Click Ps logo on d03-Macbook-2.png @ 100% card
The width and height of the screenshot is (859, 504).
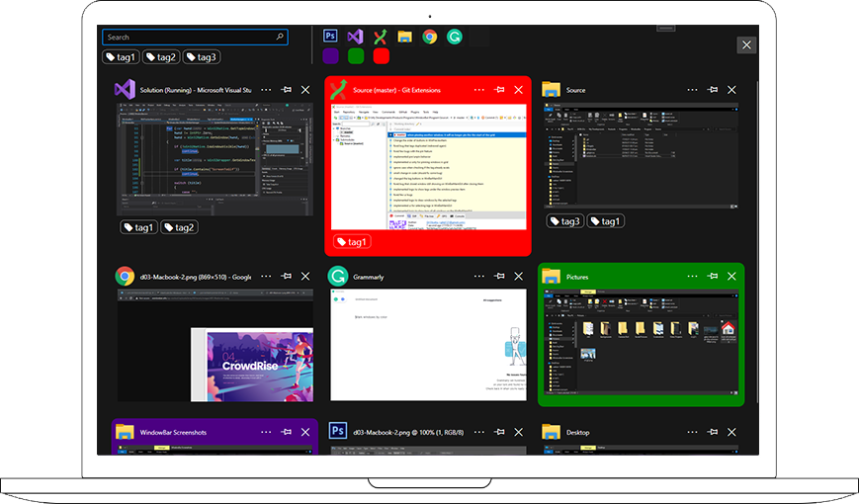(337, 431)
